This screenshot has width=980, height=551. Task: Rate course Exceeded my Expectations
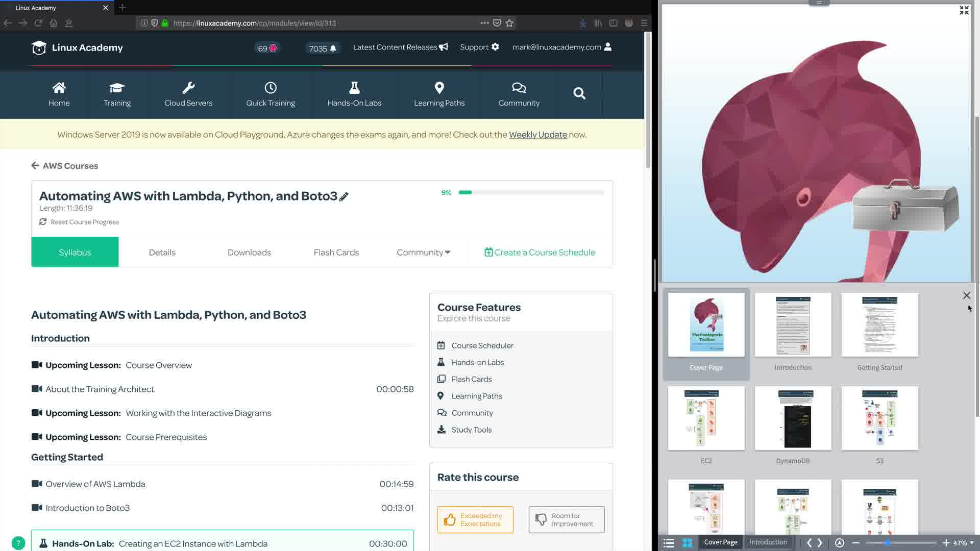tap(475, 519)
